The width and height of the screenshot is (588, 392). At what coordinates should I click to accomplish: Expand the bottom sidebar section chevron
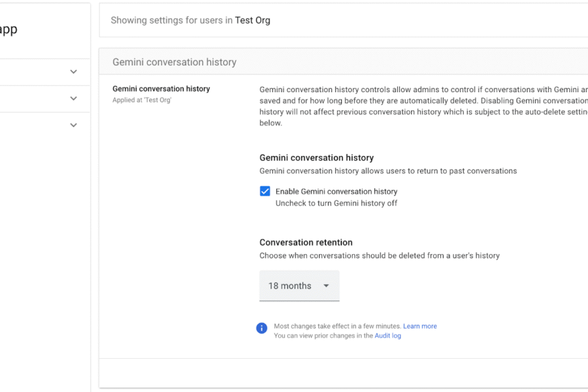click(73, 124)
